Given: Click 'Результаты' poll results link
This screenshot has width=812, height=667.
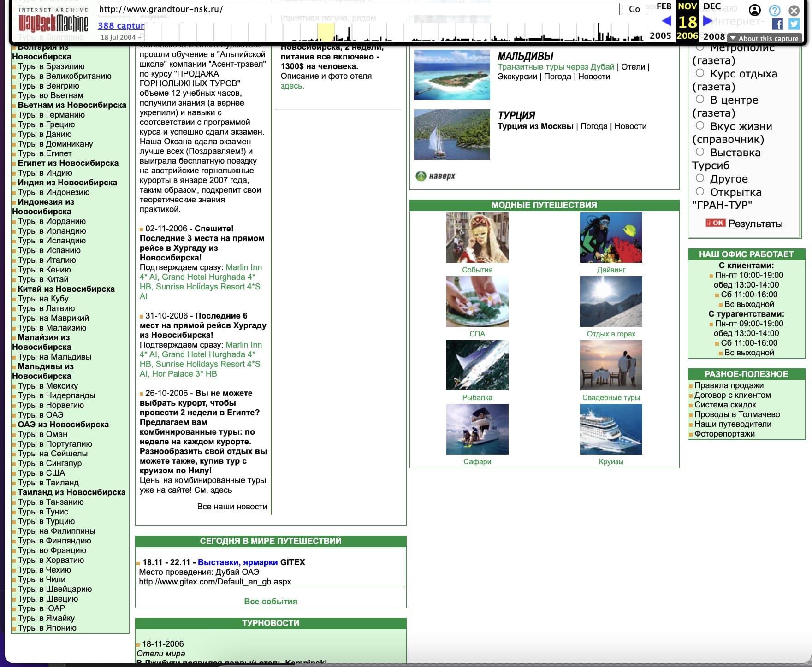Looking at the screenshot, I should pos(755,224).
